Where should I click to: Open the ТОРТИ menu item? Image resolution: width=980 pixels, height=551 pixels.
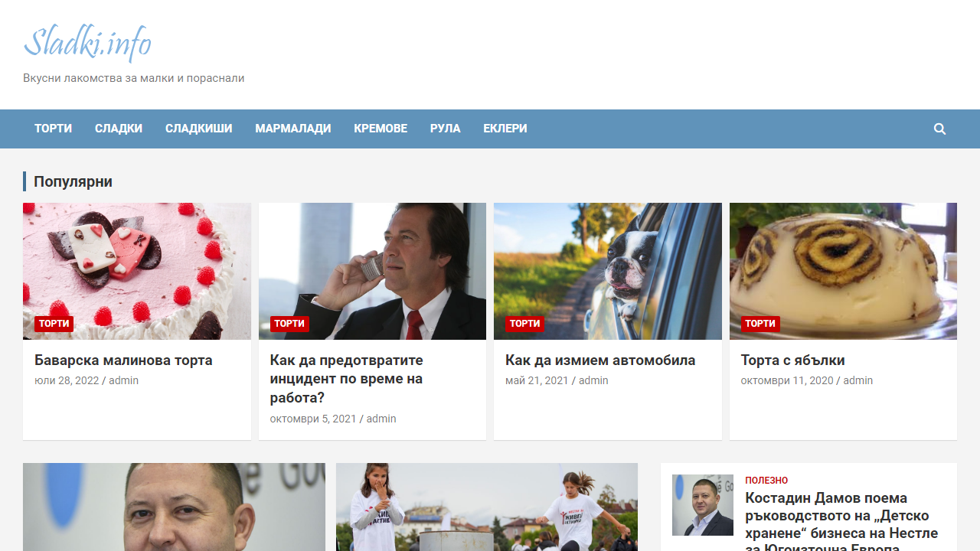pos(53,129)
